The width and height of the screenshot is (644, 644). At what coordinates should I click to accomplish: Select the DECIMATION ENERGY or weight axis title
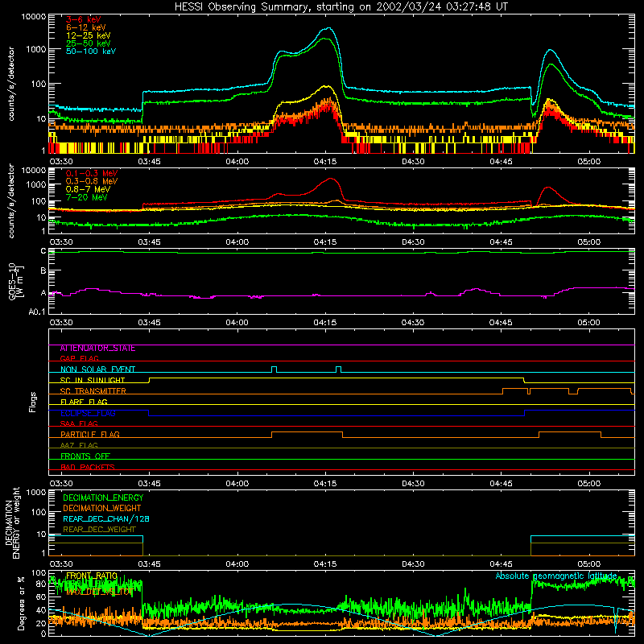12,523
